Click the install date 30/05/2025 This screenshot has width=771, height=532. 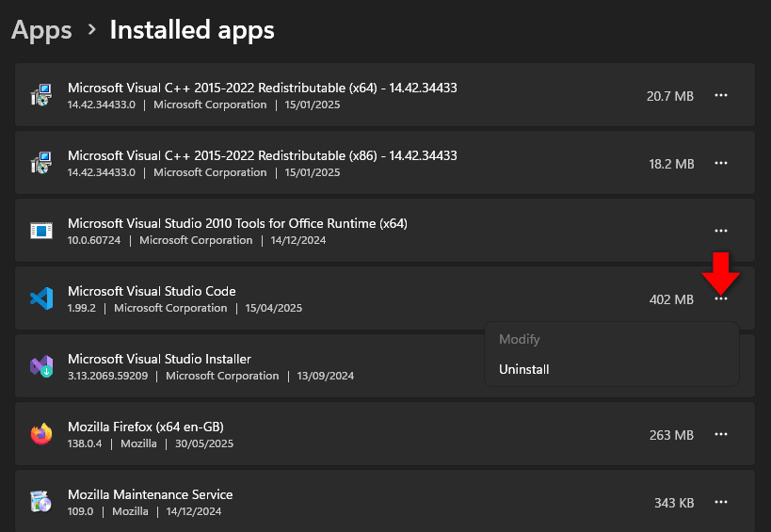[204, 443]
